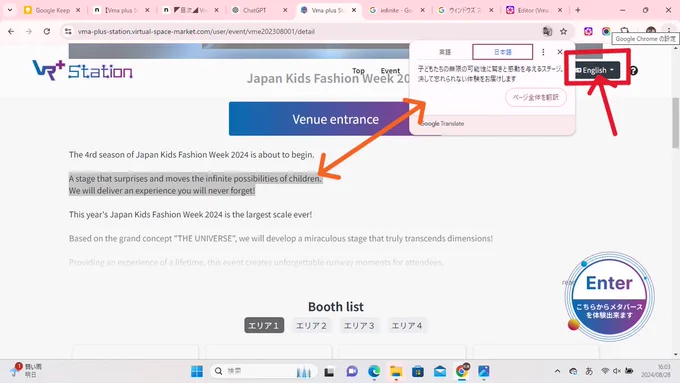Open the Event menu item
Screen dimensions: 680x383
pos(390,71)
